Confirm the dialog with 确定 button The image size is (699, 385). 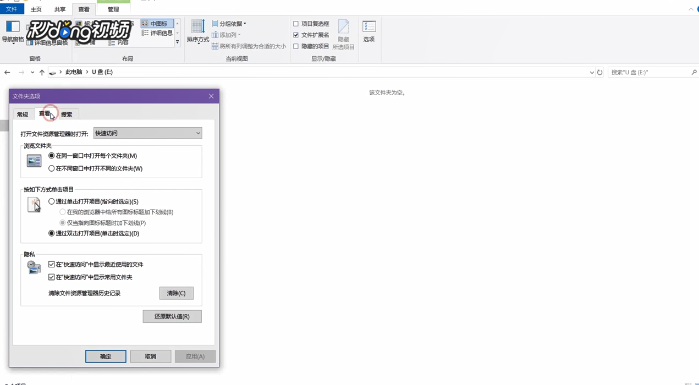pos(106,356)
